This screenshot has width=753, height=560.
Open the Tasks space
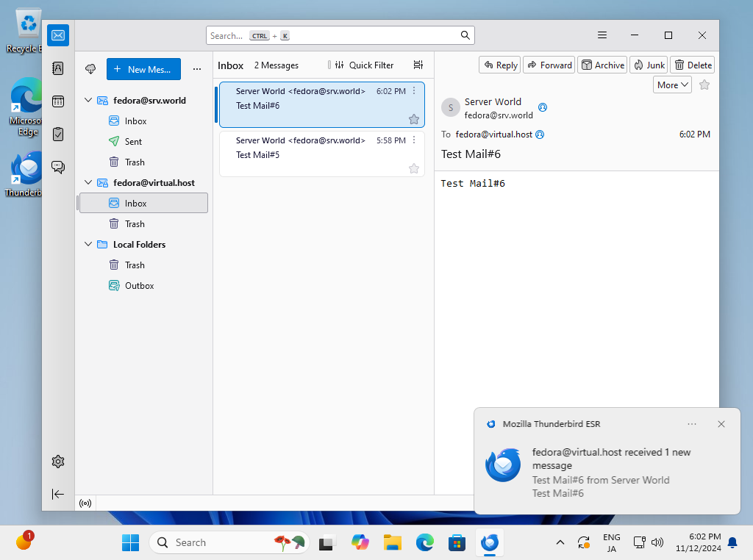pyautogui.click(x=58, y=134)
